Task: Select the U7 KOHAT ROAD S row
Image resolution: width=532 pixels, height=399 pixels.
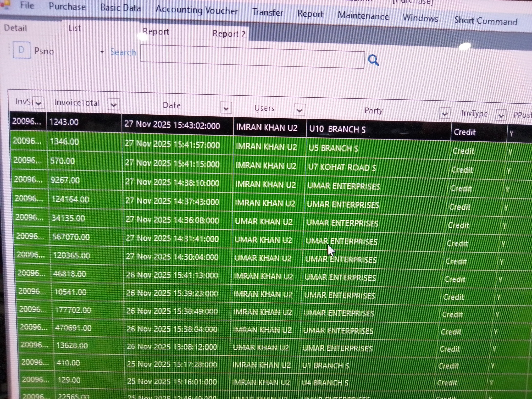Action: tap(342, 167)
